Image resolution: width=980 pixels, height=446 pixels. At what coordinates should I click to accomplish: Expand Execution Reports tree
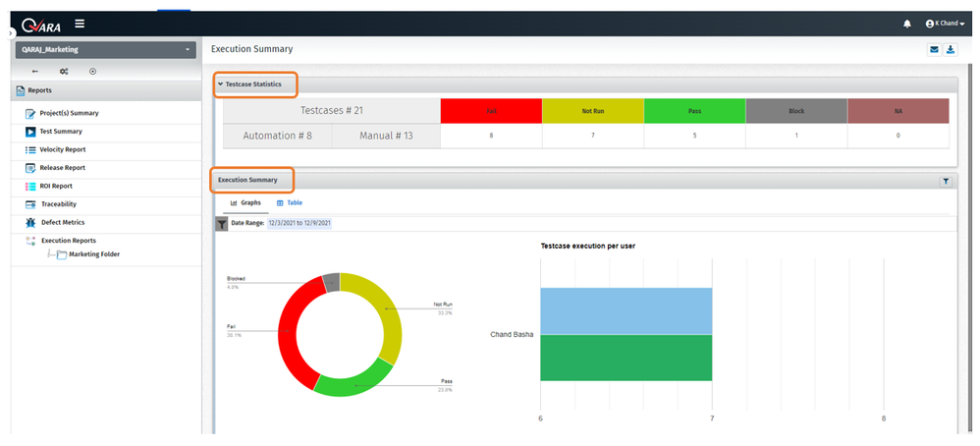point(68,241)
